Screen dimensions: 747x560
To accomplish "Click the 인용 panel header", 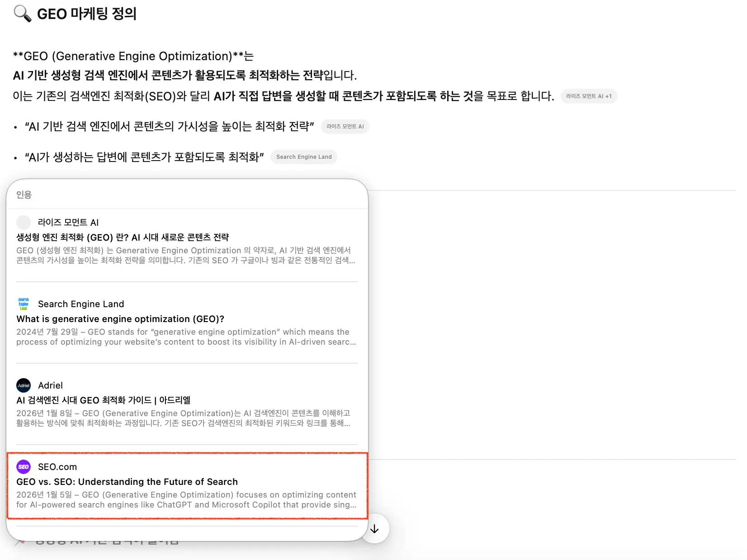I will (x=24, y=195).
